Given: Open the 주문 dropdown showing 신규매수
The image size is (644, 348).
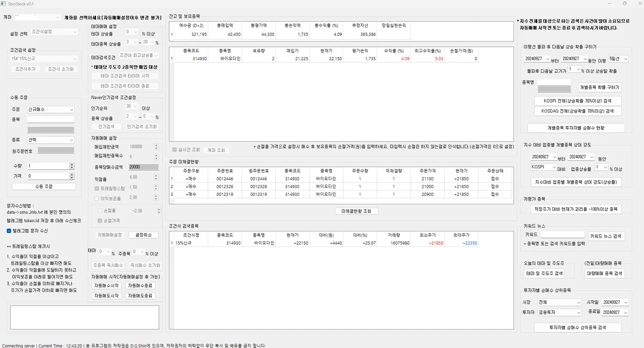Looking at the screenshot, I should click(x=51, y=110).
